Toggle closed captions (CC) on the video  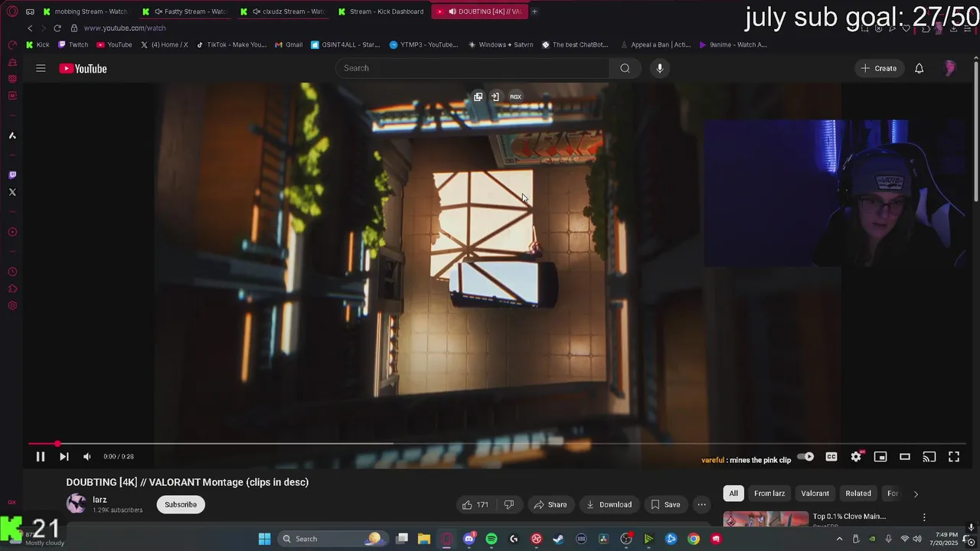click(x=831, y=457)
